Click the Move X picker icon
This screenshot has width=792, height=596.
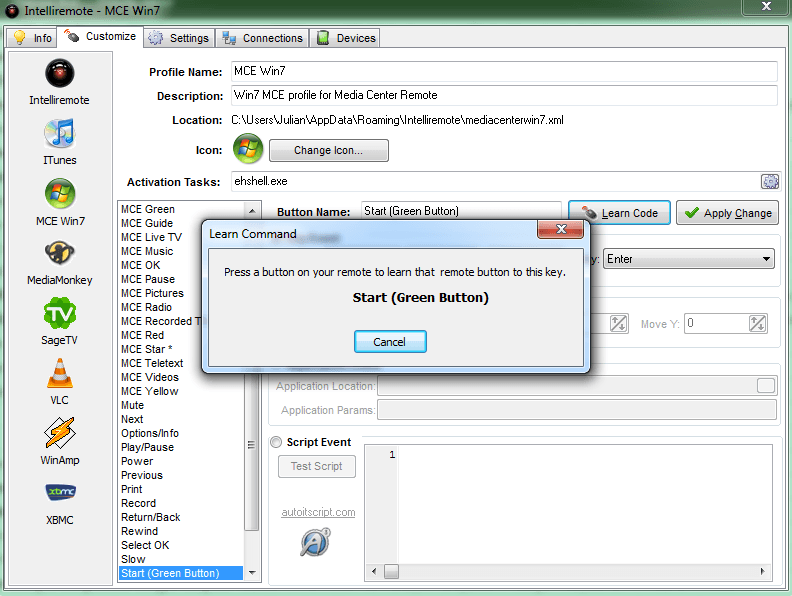(618, 323)
